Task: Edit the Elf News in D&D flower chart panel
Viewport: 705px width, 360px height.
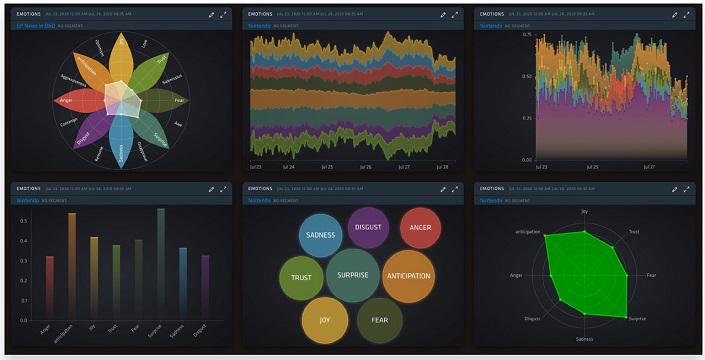Action: pos(211,15)
